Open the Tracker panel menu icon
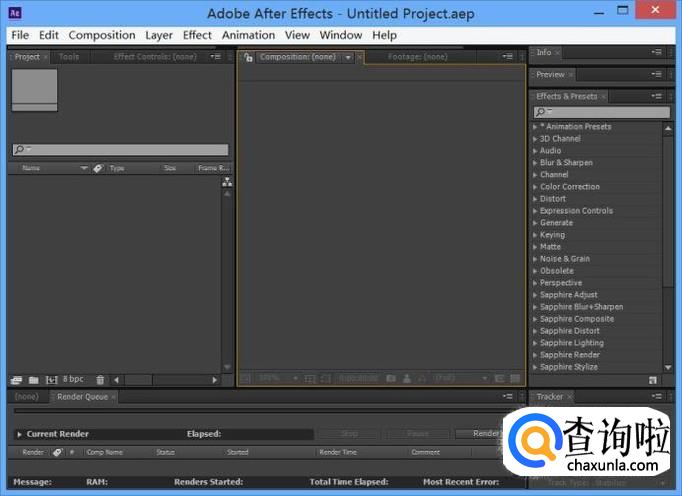This screenshot has width=682, height=496. (656, 396)
